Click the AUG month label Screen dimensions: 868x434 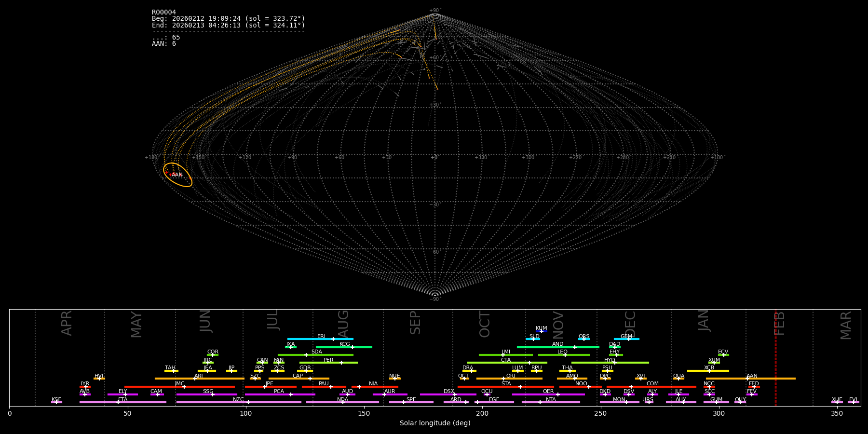coord(343,323)
